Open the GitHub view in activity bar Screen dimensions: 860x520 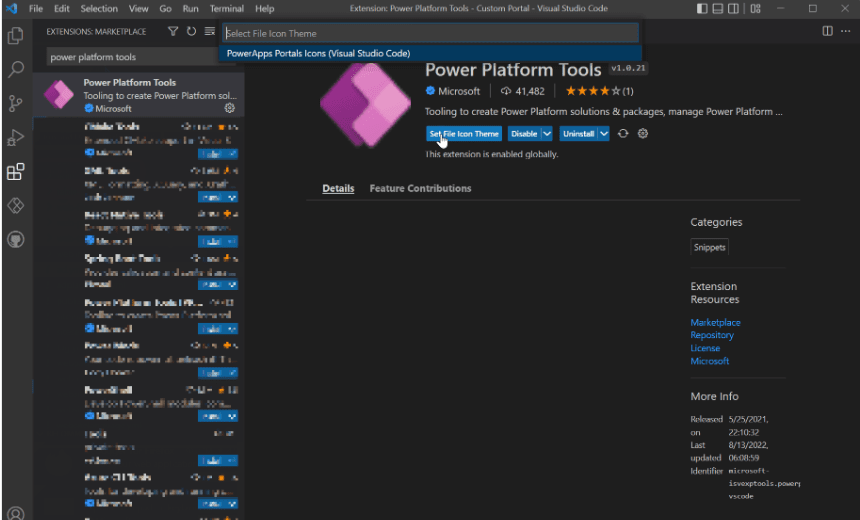tap(15, 240)
